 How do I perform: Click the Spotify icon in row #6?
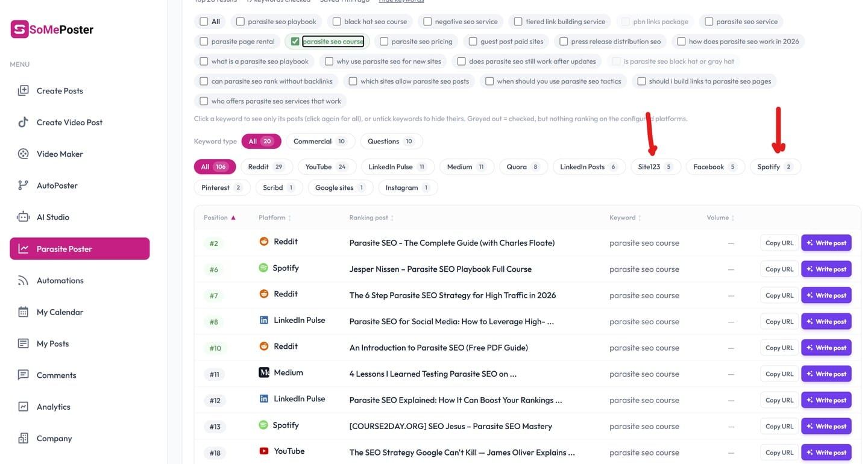coord(263,268)
